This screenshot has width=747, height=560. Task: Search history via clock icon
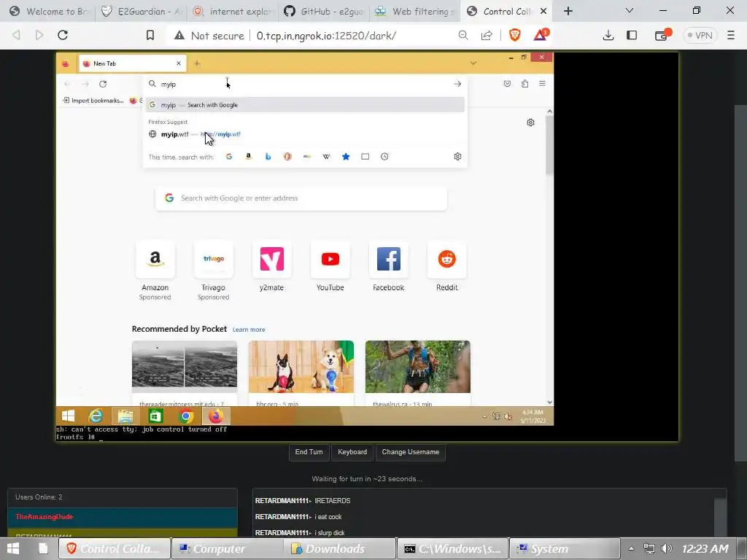coord(384,157)
